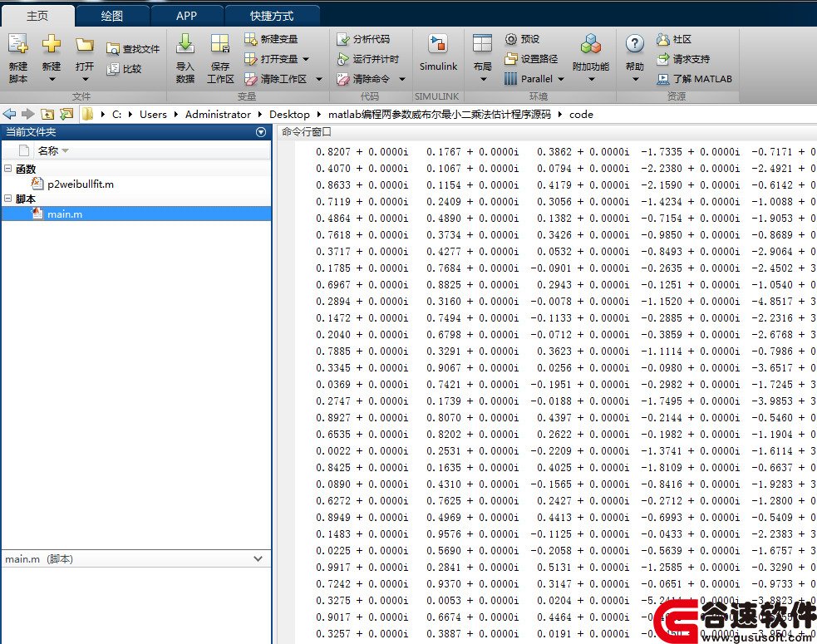Screen dimensions: 817x644
Task: Click the browse for folder icon
Action: tap(66, 114)
